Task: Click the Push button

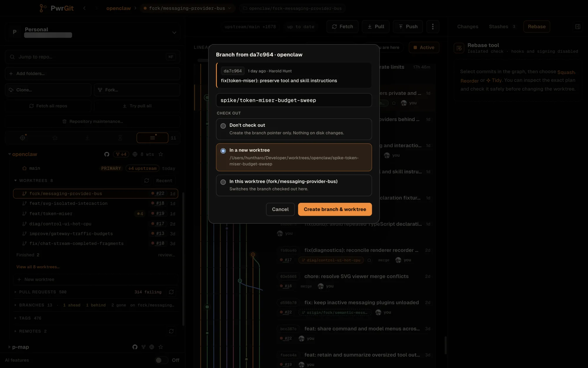Action: click(407, 26)
